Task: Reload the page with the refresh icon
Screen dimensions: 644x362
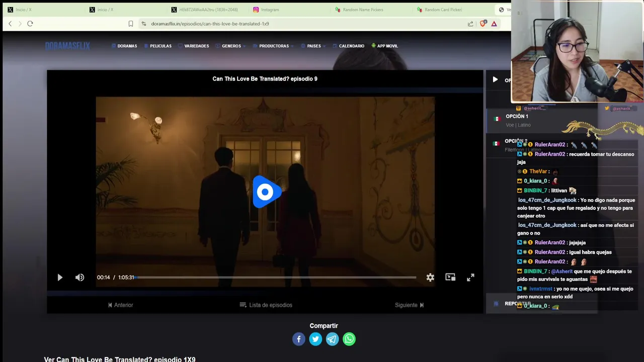Action: [30, 24]
